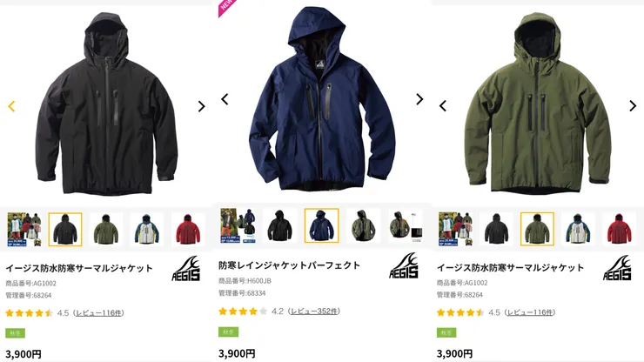Click 秋冬 green tag on middle product
Image resolution: width=644 pixels, height=362 pixels.
pos(228,332)
